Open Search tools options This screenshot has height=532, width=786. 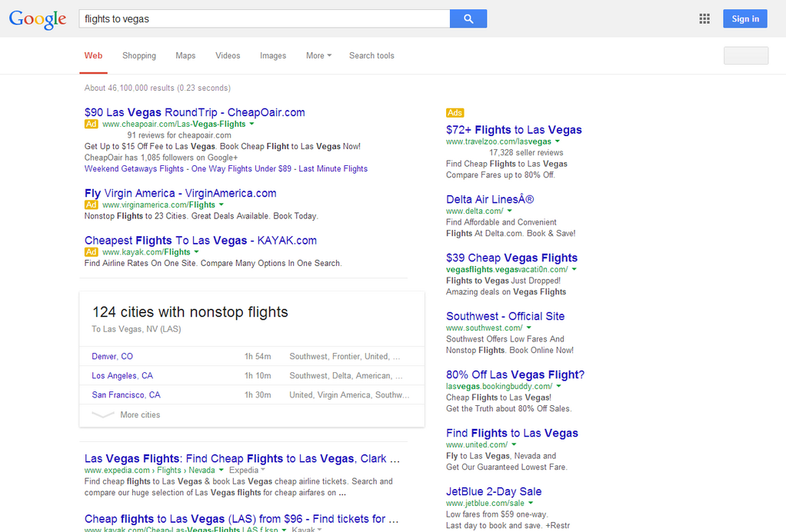pos(371,55)
